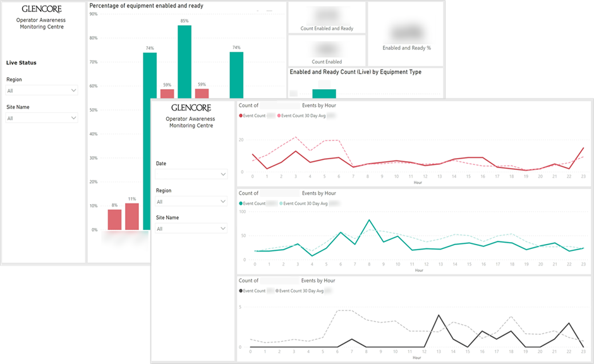Image resolution: width=594 pixels, height=364 pixels.
Task: Click the black Event Count legend marker
Action: (241, 291)
